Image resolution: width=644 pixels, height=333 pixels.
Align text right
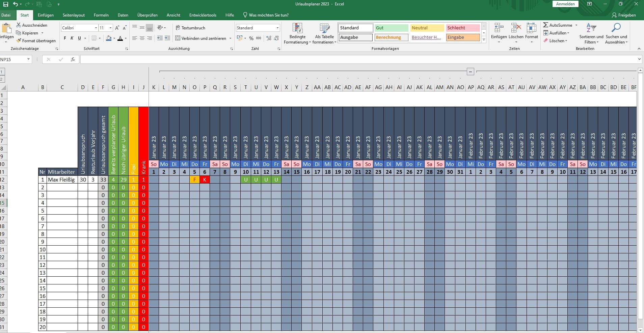coord(150,38)
